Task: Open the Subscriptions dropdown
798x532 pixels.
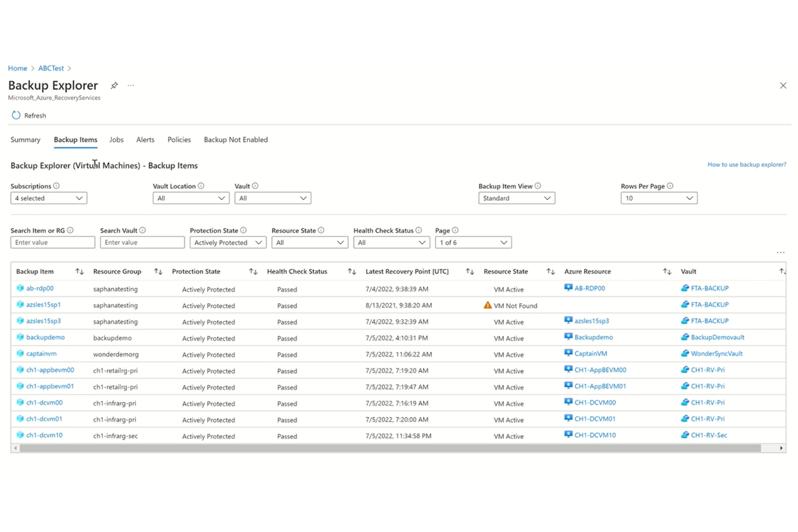Action: coord(48,198)
